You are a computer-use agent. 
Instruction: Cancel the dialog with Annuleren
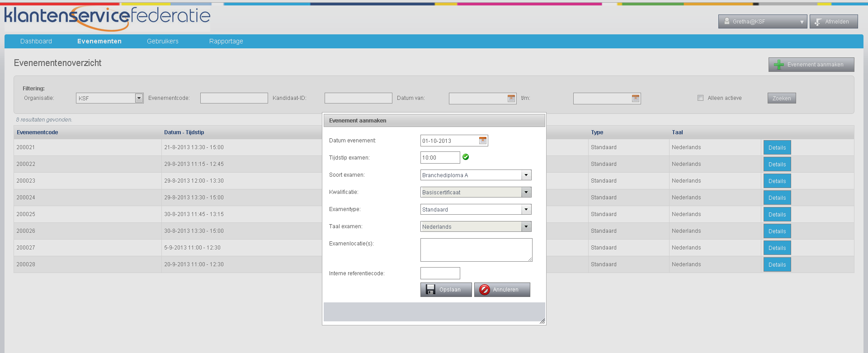click(x=502, y=290)
